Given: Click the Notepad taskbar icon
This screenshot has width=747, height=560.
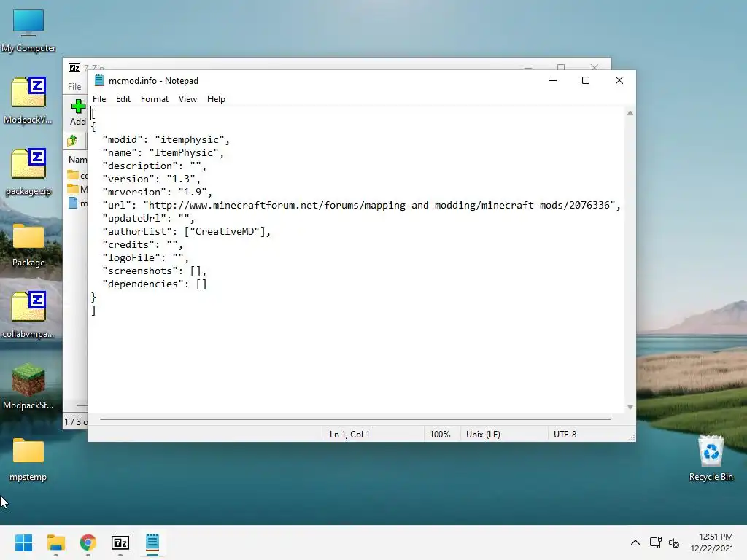Looking at the screenshot, I should (x=152, y=542).
